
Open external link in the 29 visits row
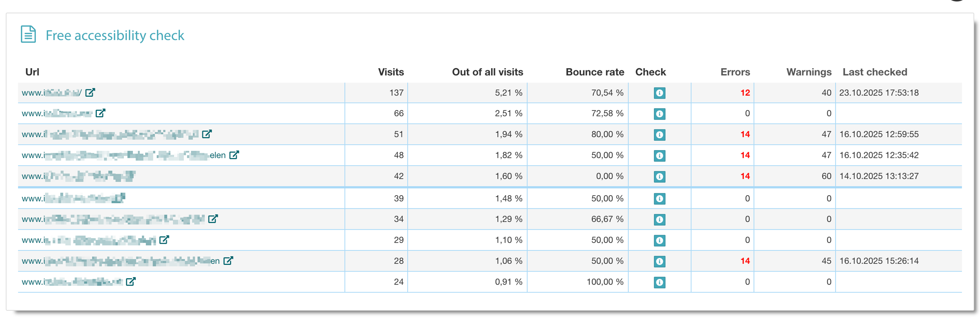tap(164, 240)
